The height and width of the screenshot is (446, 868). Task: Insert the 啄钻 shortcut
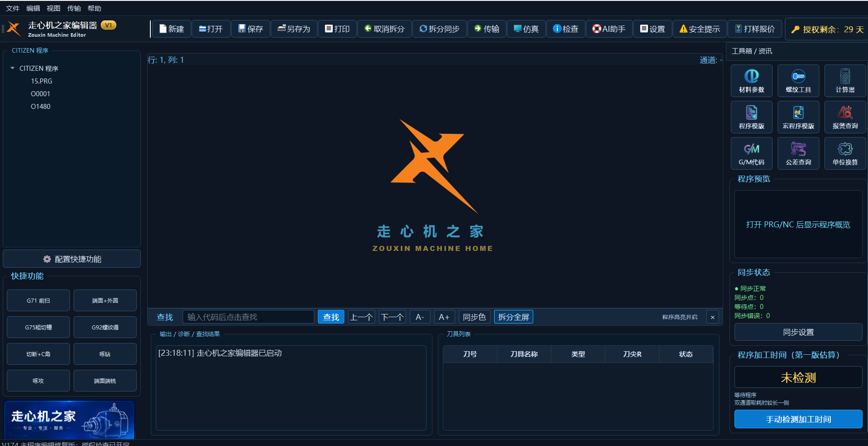tap(105, 354)
